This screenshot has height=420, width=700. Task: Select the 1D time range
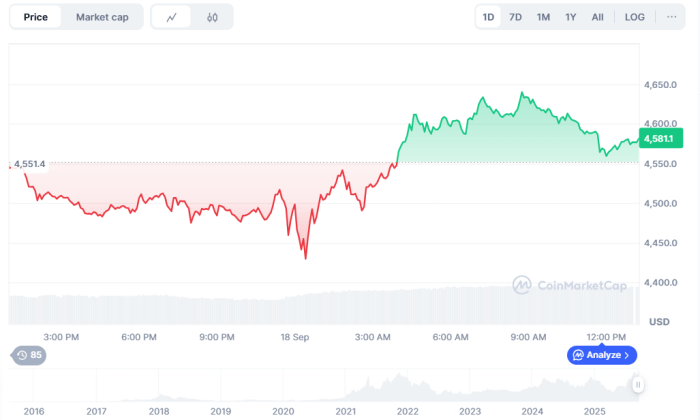coord(488,17)
